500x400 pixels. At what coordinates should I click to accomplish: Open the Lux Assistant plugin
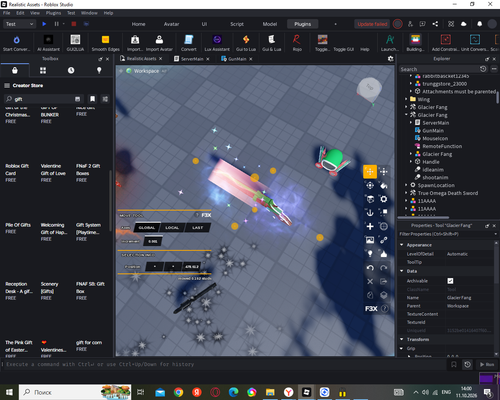pos(217,43)
